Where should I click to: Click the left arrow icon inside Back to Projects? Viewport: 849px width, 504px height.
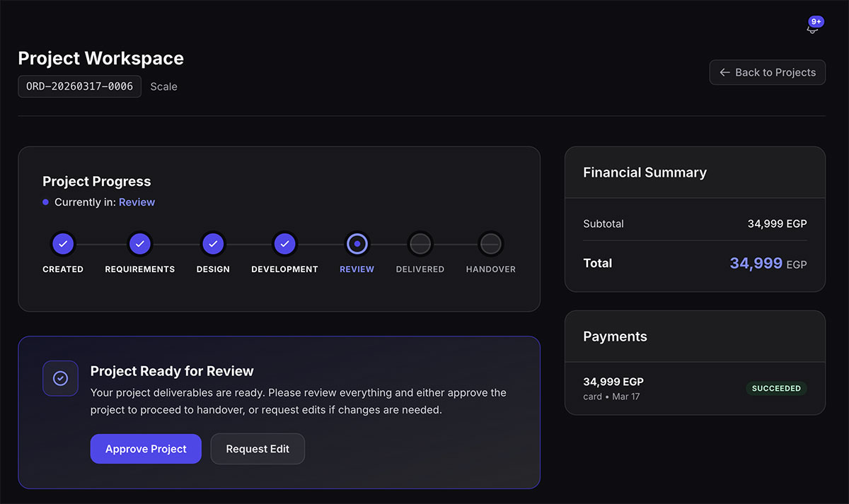pyautogui.click(x=724, y=72)
